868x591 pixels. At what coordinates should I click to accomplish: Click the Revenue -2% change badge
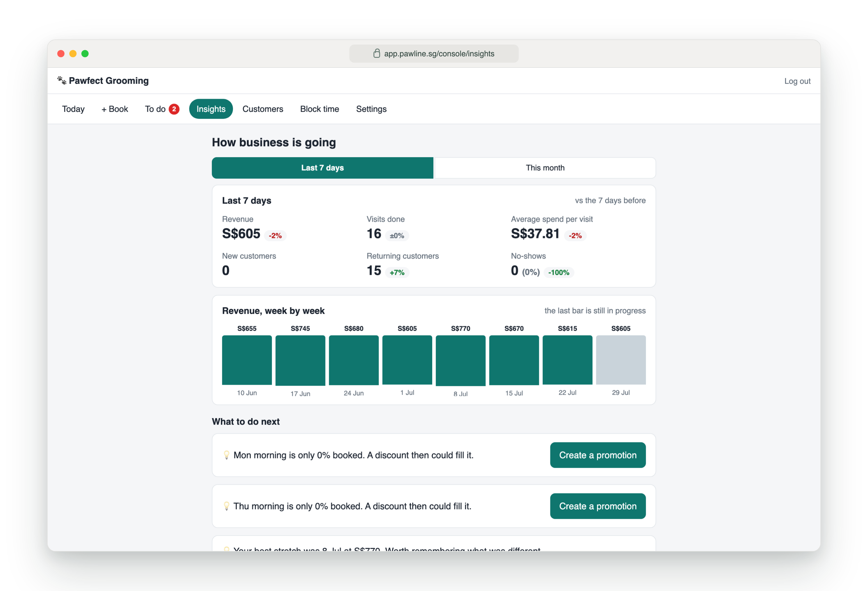[x=275, y=236]
